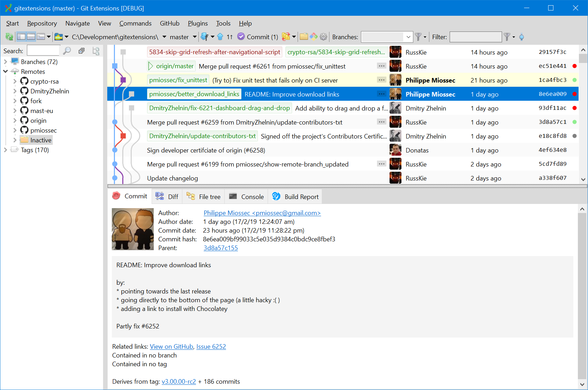
Task: Expand the Tags (170) tree node
Action: [5, 150]
